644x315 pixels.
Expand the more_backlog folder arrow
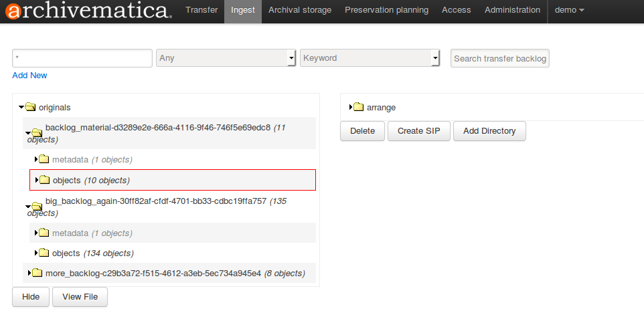pyautogui.click(x=29, y=273)
